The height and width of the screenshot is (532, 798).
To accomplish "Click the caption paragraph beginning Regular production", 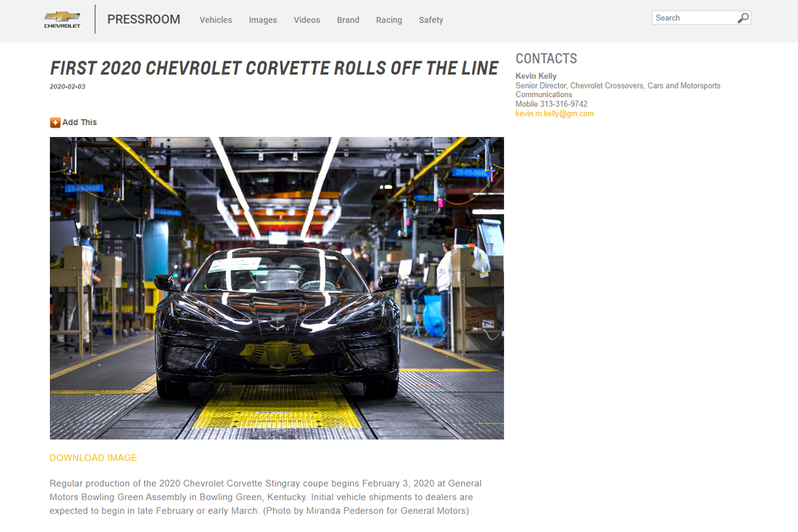I will [266, 497].
